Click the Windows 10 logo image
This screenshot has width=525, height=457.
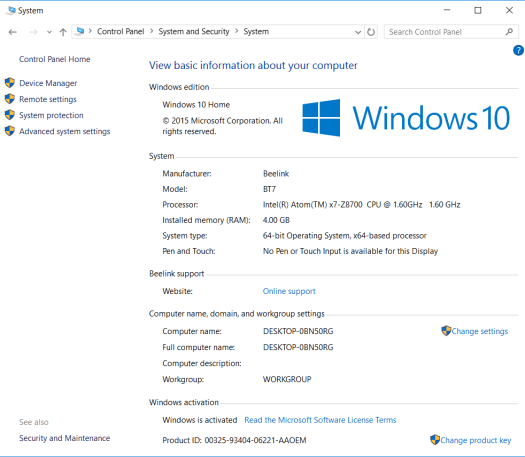(406, 118)
